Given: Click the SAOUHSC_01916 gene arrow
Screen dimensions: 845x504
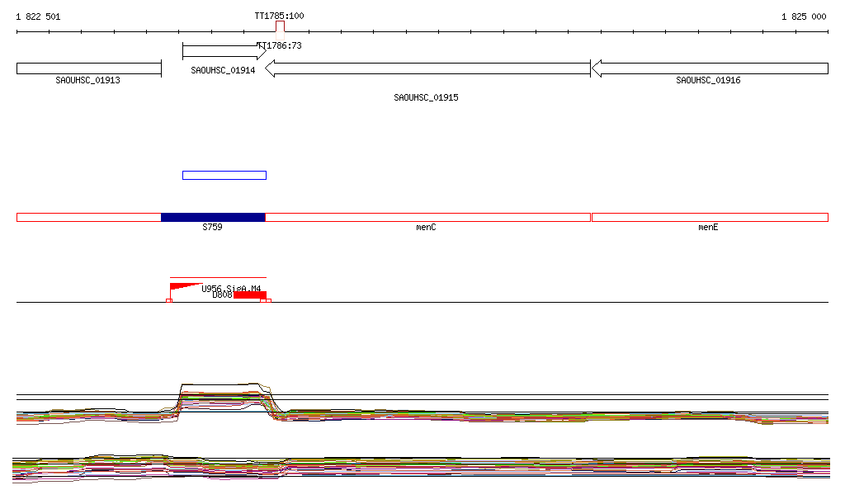Looking at the screenshot, I should click(x=710, y=68).
